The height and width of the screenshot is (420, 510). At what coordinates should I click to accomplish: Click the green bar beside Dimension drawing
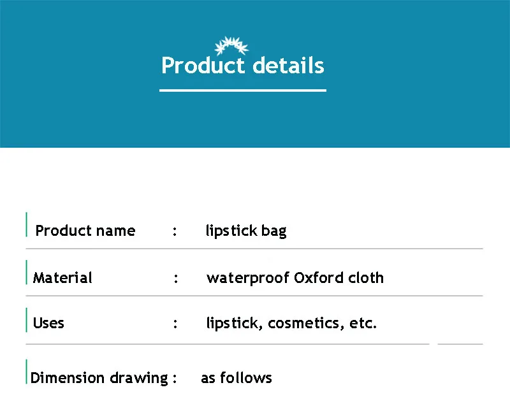click(x=26, y=372)
